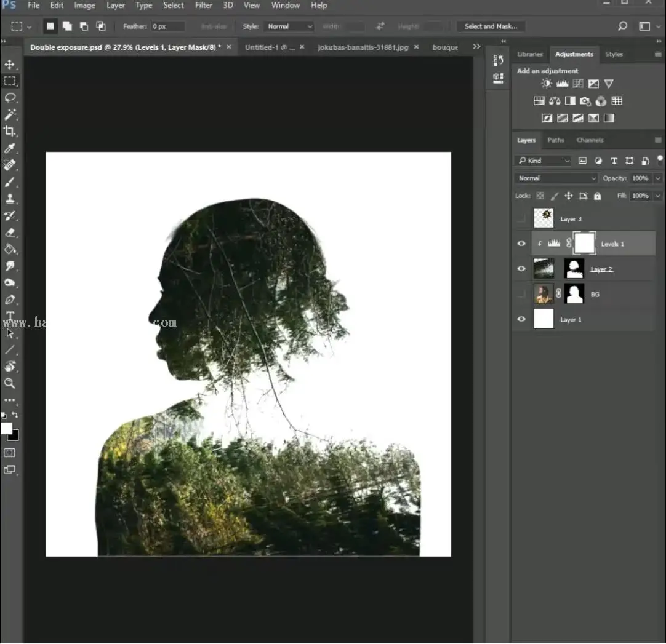Expand the hidden document tabs list
The height and width of the screenshot is (644, 666).
pos(476,47)
